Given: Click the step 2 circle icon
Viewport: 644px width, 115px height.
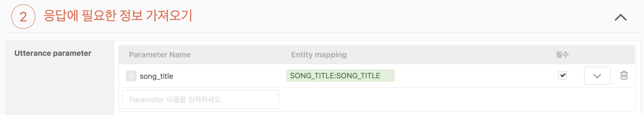Looking at the screenshot, I should click(x=23, y=17).
